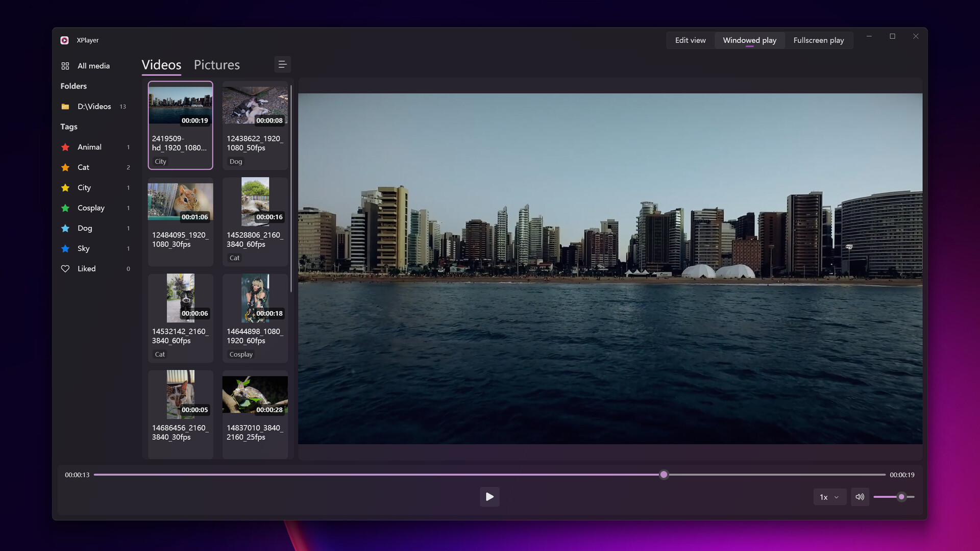
Task: Select the Dog tag in sidebar
Action: [84, 228]
